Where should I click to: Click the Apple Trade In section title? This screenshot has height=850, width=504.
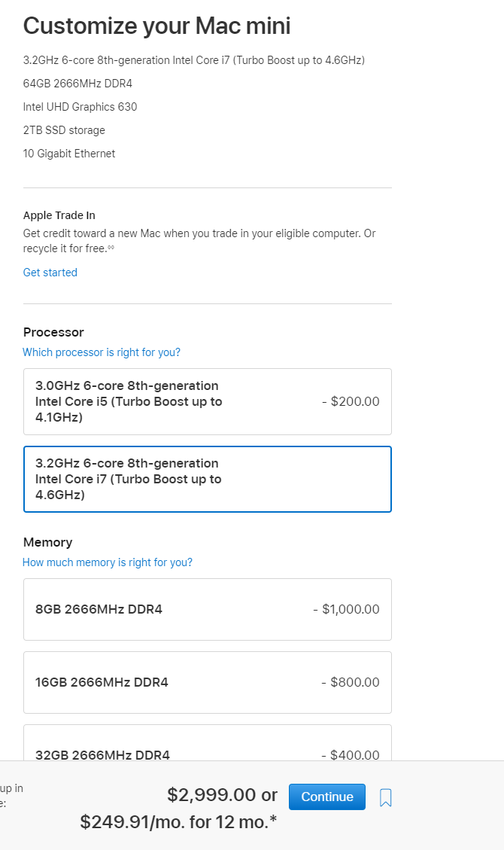click(x=59, y=215)
